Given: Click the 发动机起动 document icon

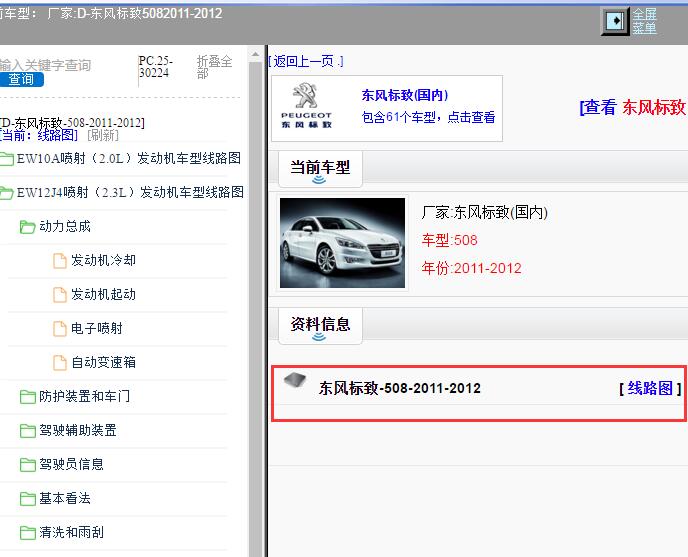Looking at the screenshot, I should [x=60, y=295].
